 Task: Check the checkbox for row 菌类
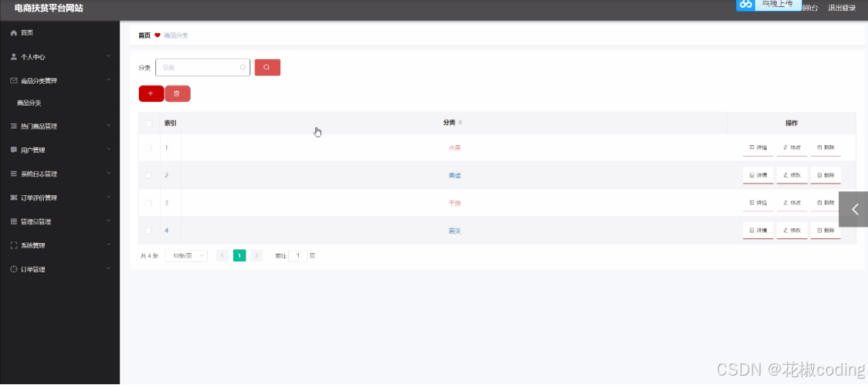click(x=148, y=231)
